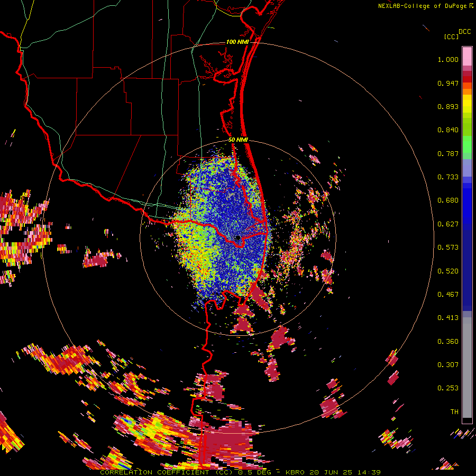The height and width of the screenshot is (476, 476).
Task: Click the [CC] label above the color bar
Action: [x=451, y=36]
